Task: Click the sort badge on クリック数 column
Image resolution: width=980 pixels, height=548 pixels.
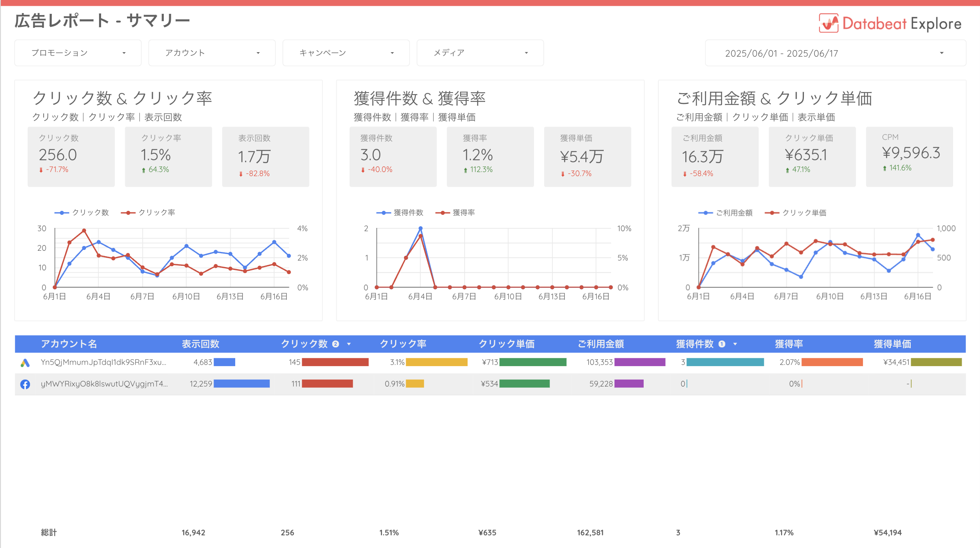Action: (335, 344)
